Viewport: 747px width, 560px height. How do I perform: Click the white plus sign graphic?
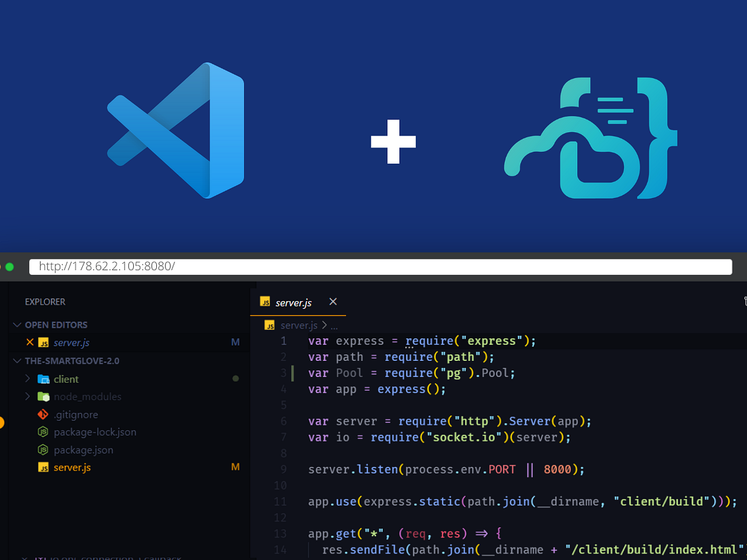pos(393,141)
